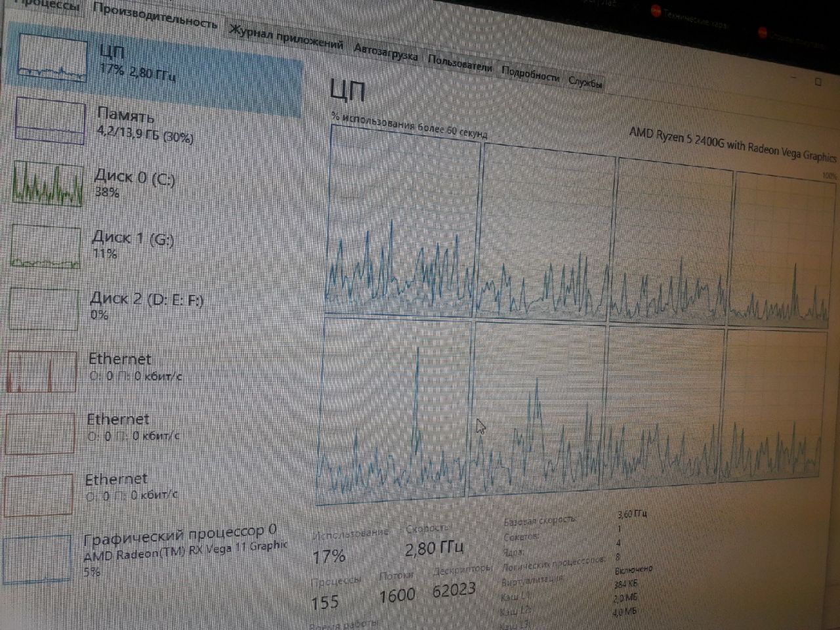The image size is (840, 630).
Task: Click the 1600 threads count
Action: [x=397, y=596]
